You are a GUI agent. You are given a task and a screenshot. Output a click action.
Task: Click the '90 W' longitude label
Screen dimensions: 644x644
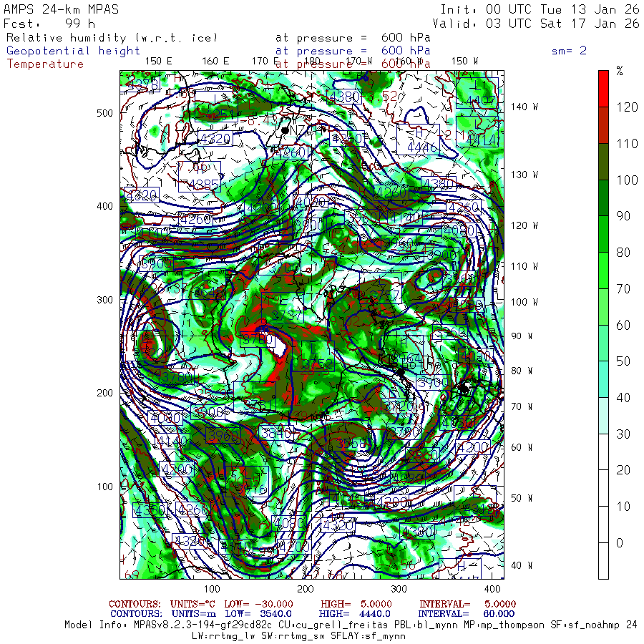[522, 336]
